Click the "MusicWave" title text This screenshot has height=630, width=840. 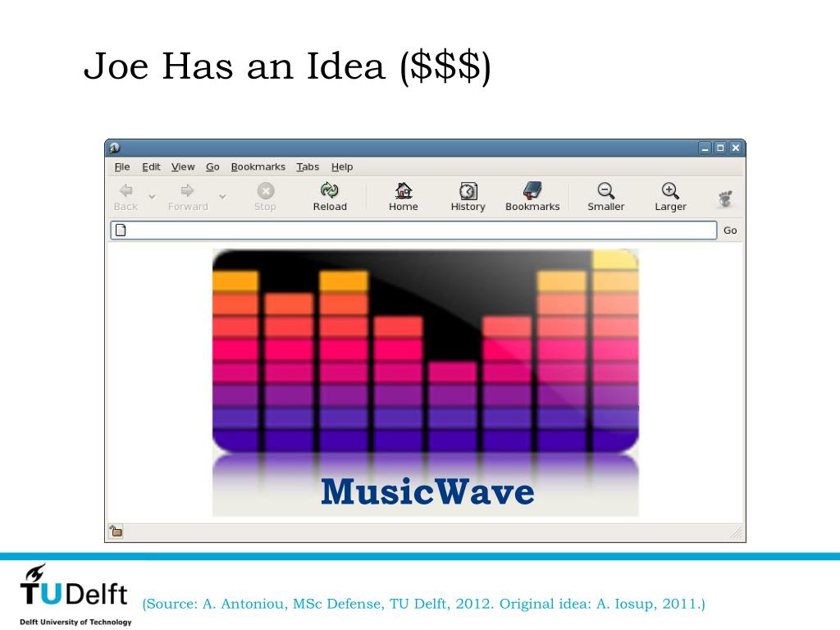tap(427, 491)
